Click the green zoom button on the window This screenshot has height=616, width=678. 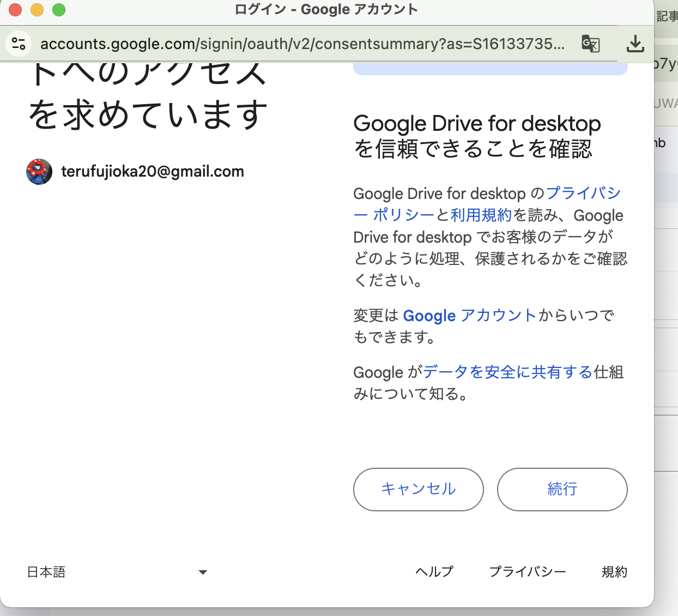click(59, 10)
